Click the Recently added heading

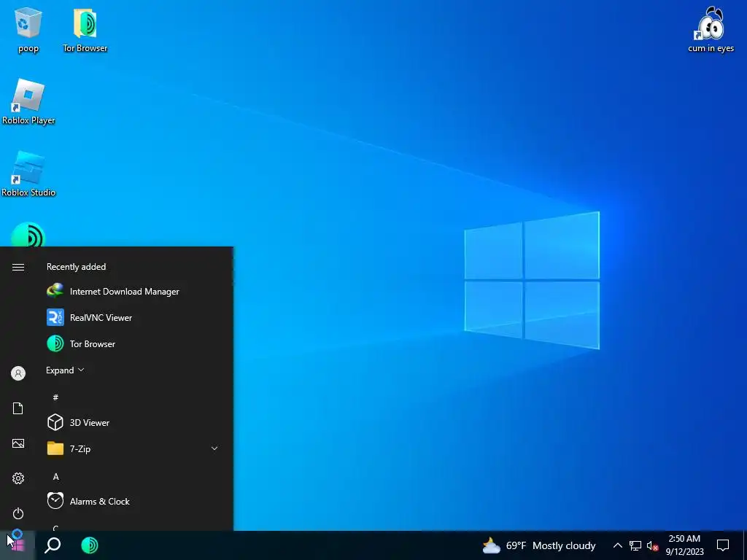pos(76,267)
